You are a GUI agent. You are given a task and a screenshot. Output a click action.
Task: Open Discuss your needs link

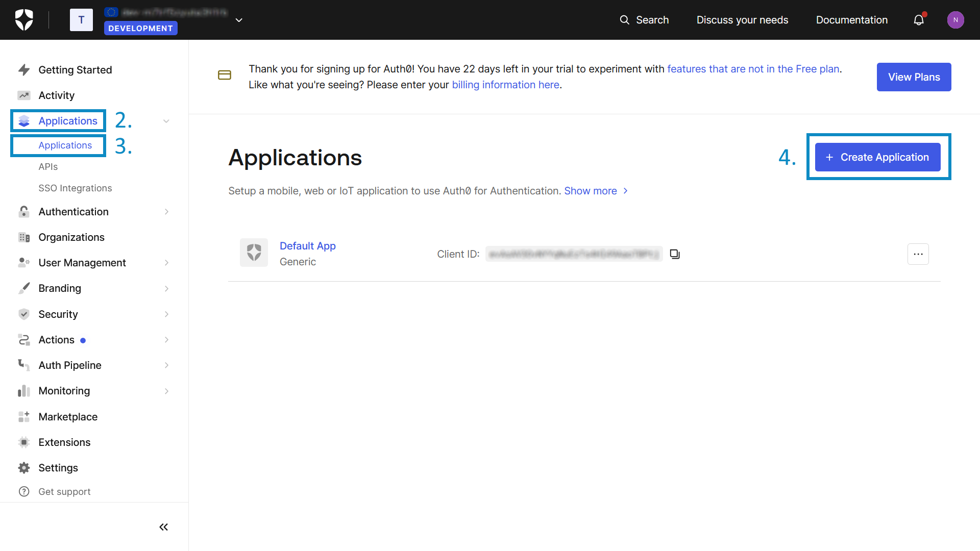(742, 20)
